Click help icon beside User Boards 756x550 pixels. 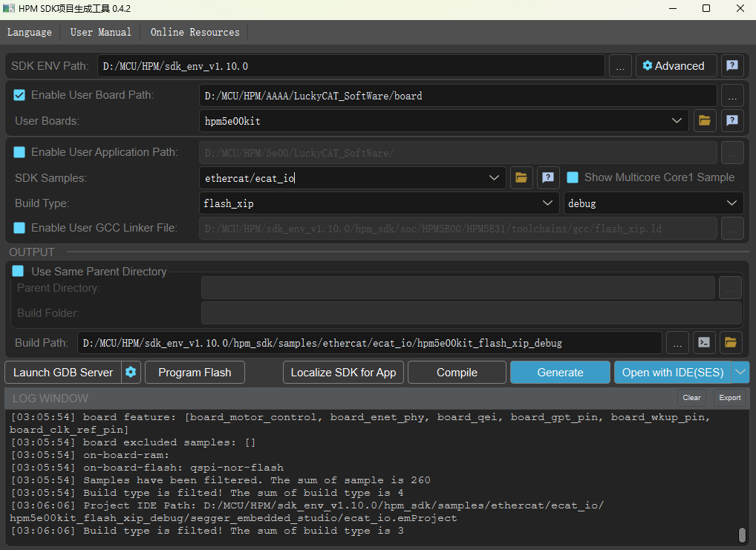731,120
